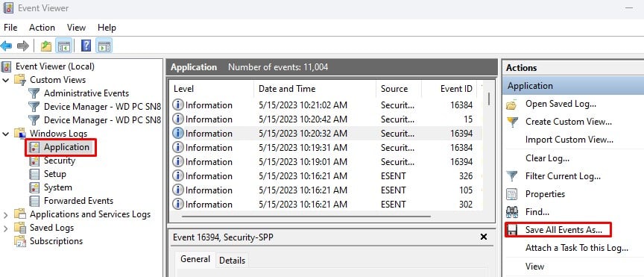Collapse the Custom Views tree node
Viewport: 644px width, 277px height.
6,80
